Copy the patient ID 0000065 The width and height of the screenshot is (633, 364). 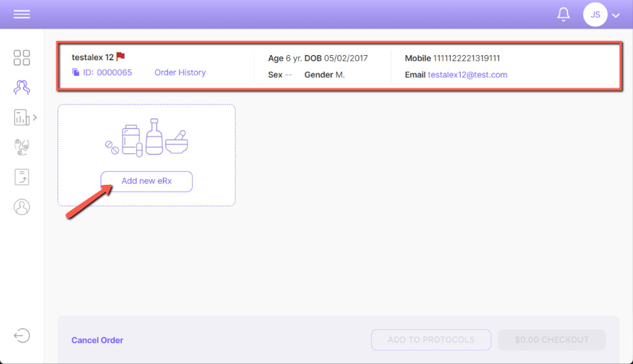coord(76,73)
